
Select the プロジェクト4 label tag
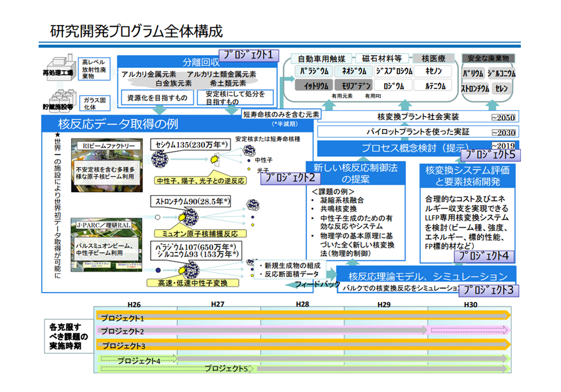point(484,256)
